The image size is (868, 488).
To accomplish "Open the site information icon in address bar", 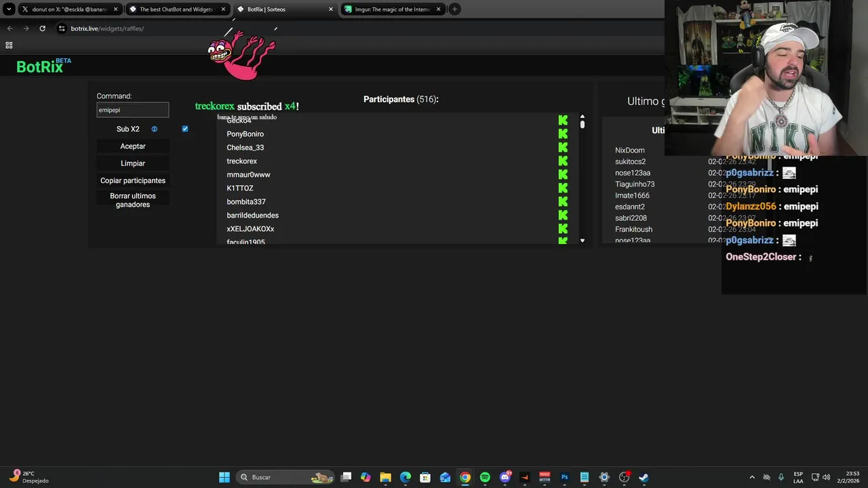I will coord(62,28).
